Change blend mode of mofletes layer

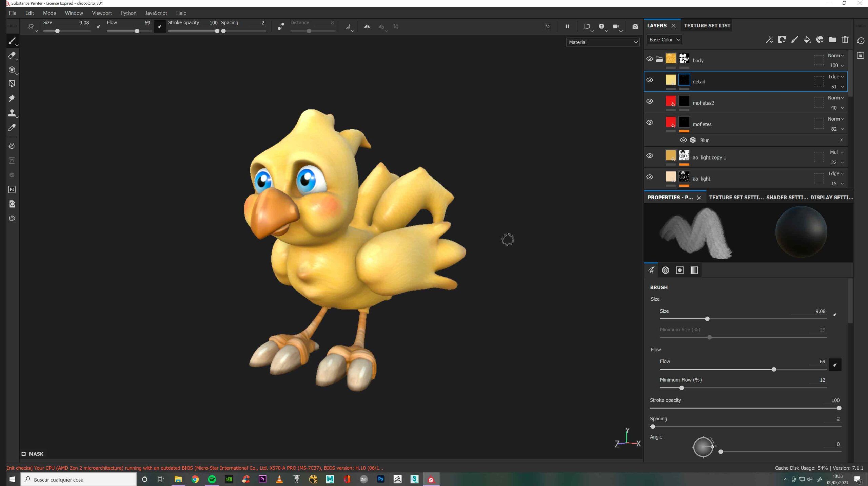tap(835, 119)
